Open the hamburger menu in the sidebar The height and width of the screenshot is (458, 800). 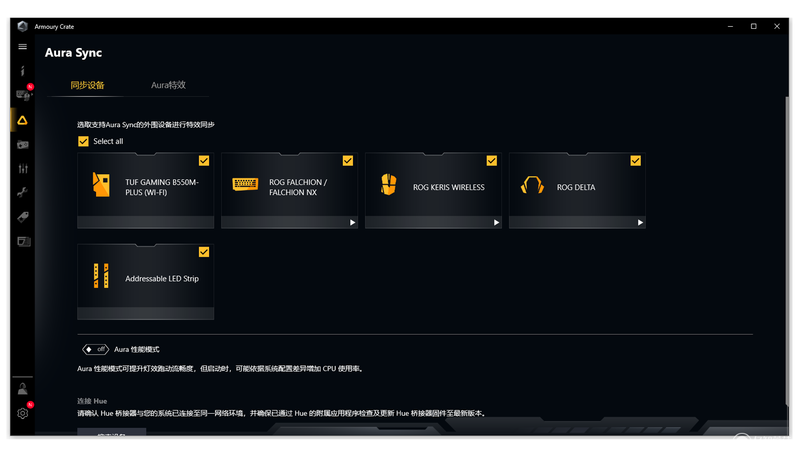pos(22,46)
